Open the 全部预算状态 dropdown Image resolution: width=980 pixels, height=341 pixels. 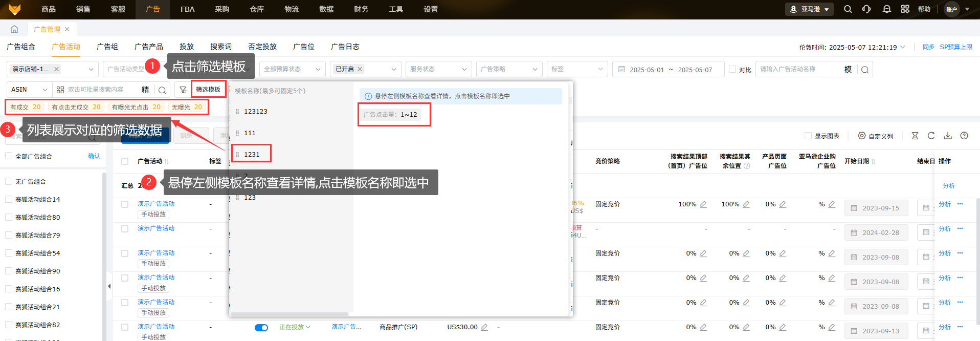[293, 69]
